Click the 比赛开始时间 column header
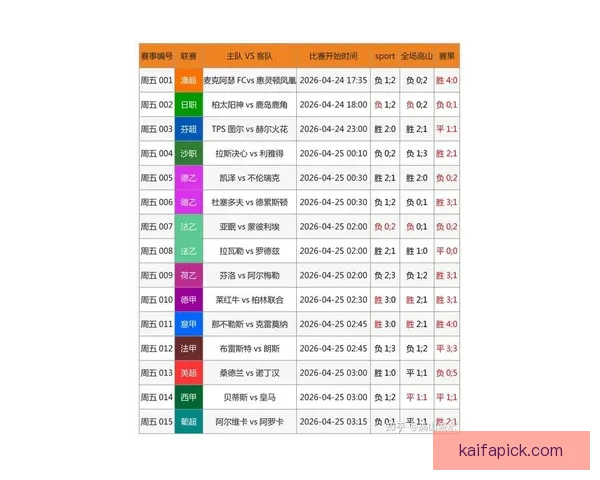This screenshot has height=480, width=600. click(333, 56)
